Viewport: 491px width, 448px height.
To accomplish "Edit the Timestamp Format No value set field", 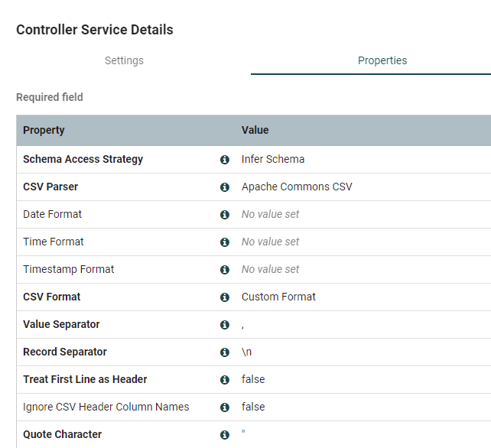I will (271, 270).
